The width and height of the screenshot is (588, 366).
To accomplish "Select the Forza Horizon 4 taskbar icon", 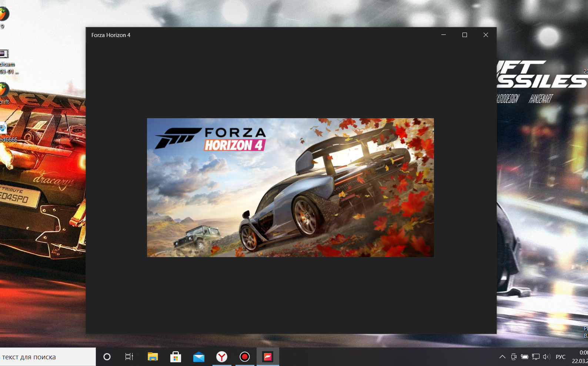I will coord(268,357).
